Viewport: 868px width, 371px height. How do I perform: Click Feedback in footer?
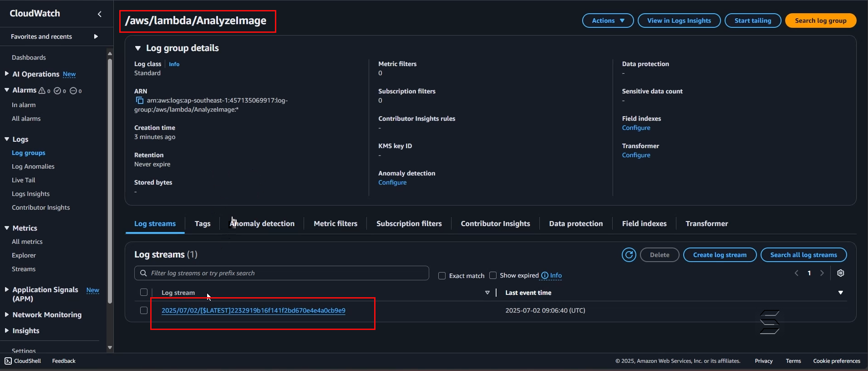click(x=64, y=361)
